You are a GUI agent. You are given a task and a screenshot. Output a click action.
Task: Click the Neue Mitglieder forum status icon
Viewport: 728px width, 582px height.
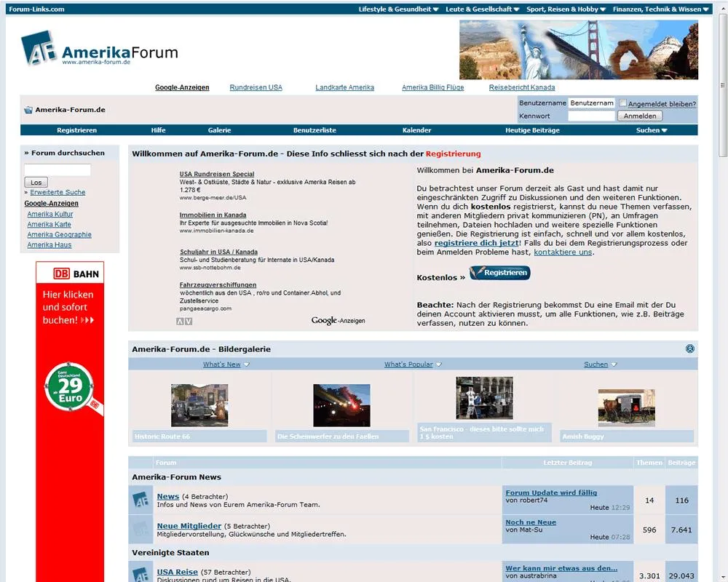click(x=141, y=530)
